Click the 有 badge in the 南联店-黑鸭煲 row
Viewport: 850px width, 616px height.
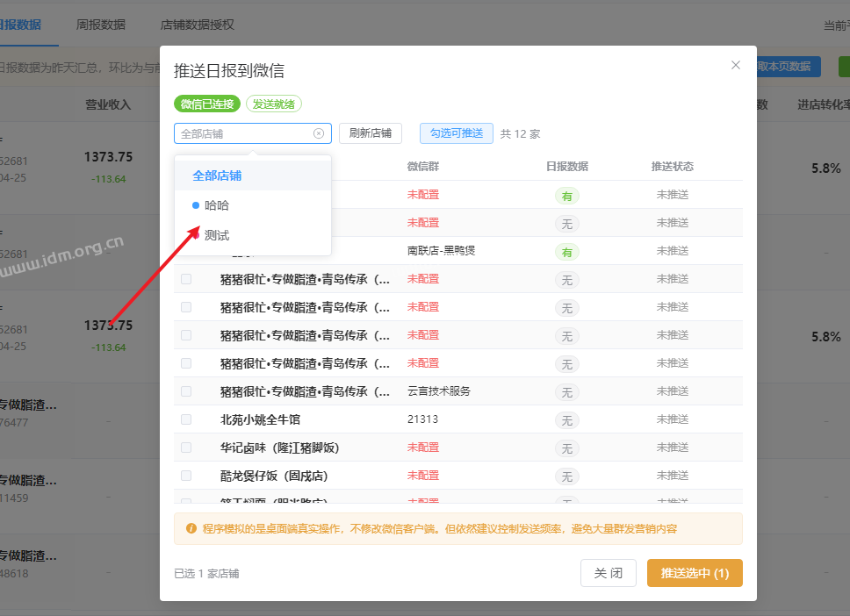click(566, 252)
